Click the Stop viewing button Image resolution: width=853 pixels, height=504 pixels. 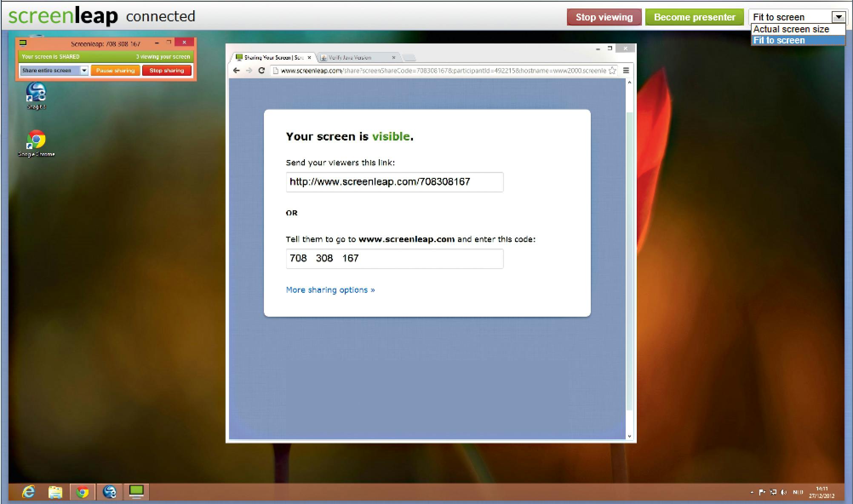coord(604,17)
